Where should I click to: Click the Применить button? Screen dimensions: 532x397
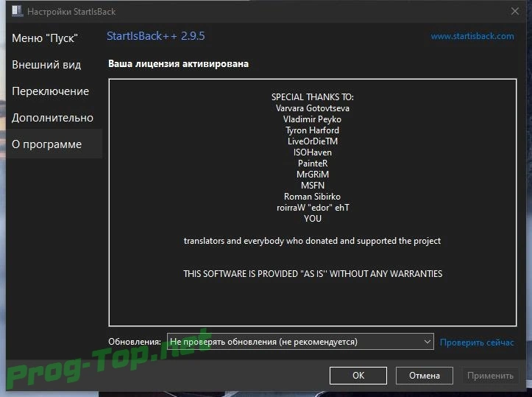click(x=490, y=375)
